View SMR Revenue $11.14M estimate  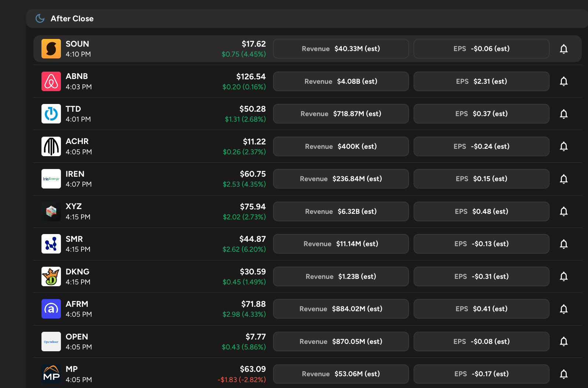[341, 244]
